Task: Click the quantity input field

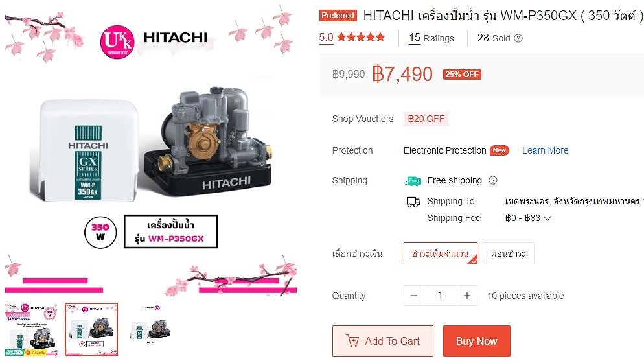Action: point(441,296)
